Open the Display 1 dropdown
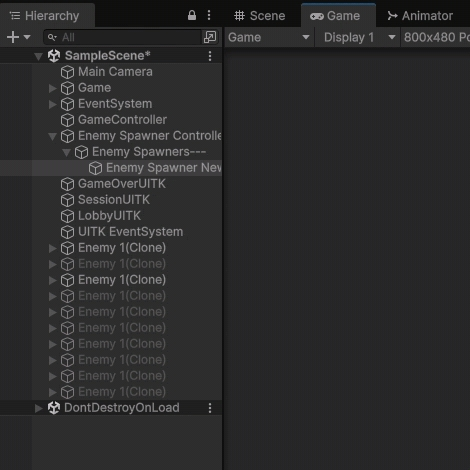This screenshot has height=470, width=470. tap(358, 37)
